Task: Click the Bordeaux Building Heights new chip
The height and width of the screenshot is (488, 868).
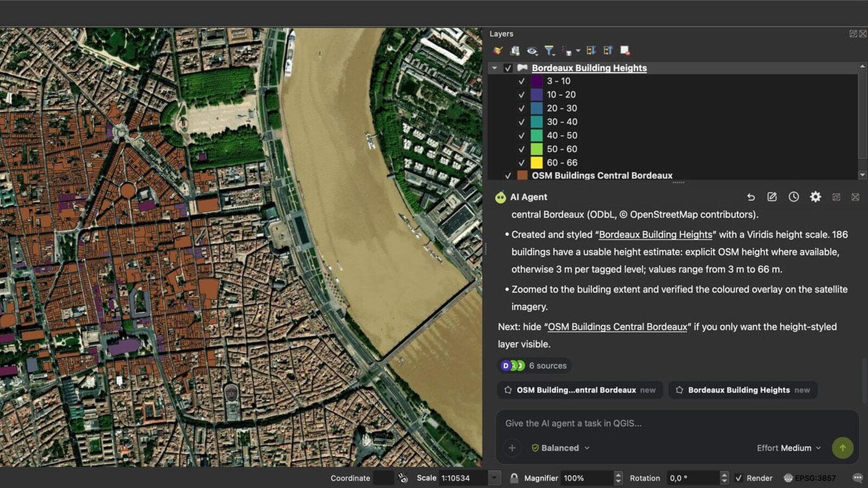Action: [743, 390]
